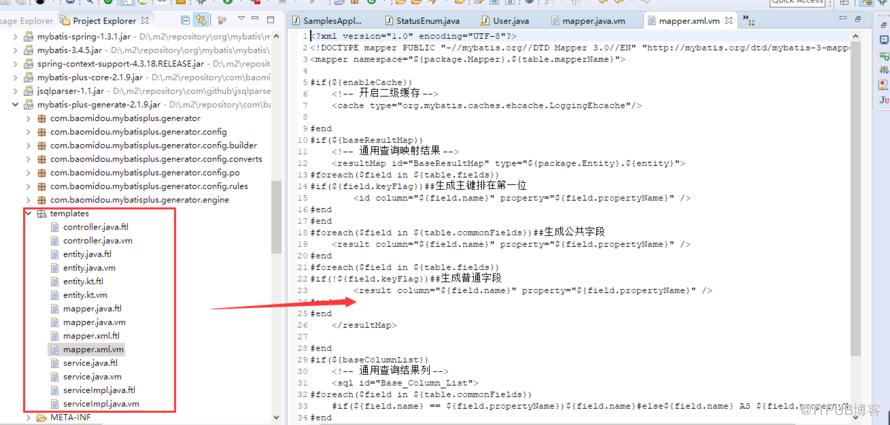890x425 pixels.
Task: Toggle Link with Editor in Project Explorer
Action: [x=200, y=20]
